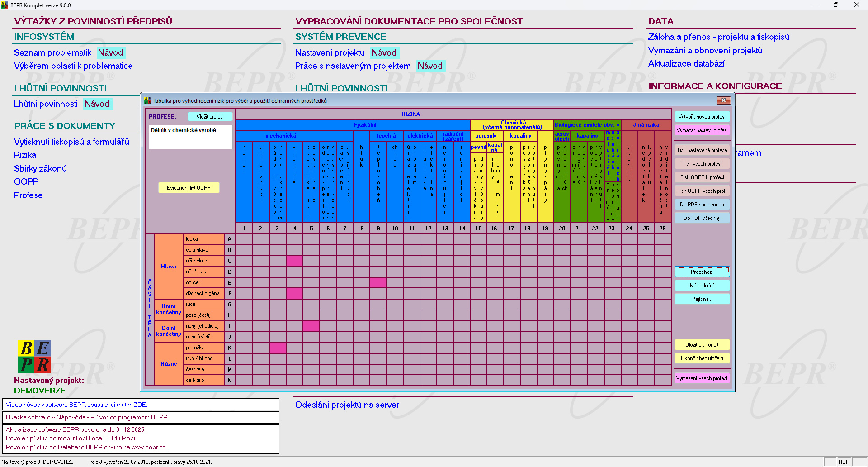This screenshot has height=467, width=868.
Task: Select the lebka row label
Action: coord(204,239)
